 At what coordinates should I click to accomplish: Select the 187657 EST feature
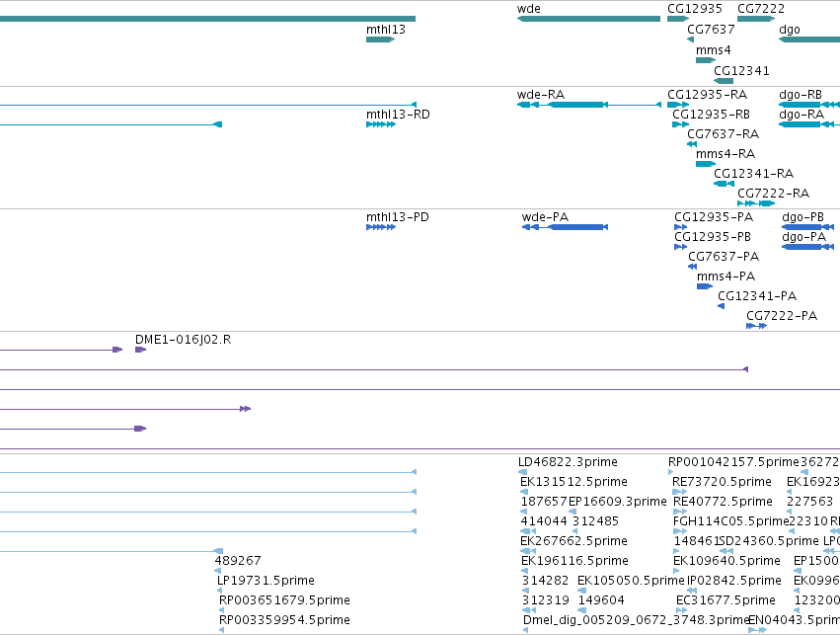[523, 512]
